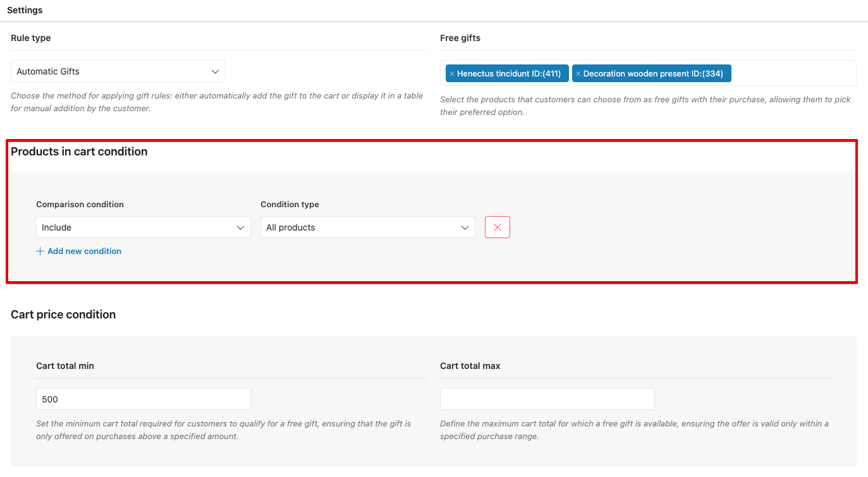Open the Automatic Gifts rule type dropdown
This screenshot has height=477, width=868.
118,71
